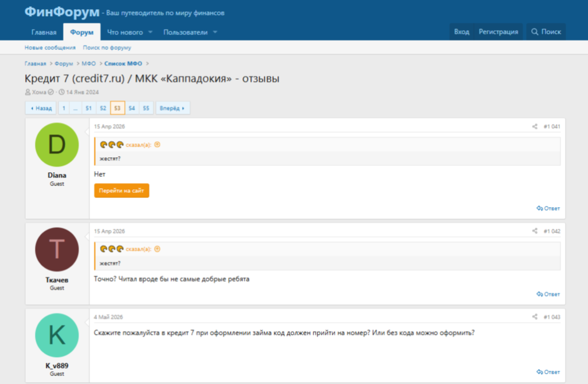Open thread author Хома profile
The height and width of the screenshot is (384, 588).
pyautogui.click(x=39, y=92)
